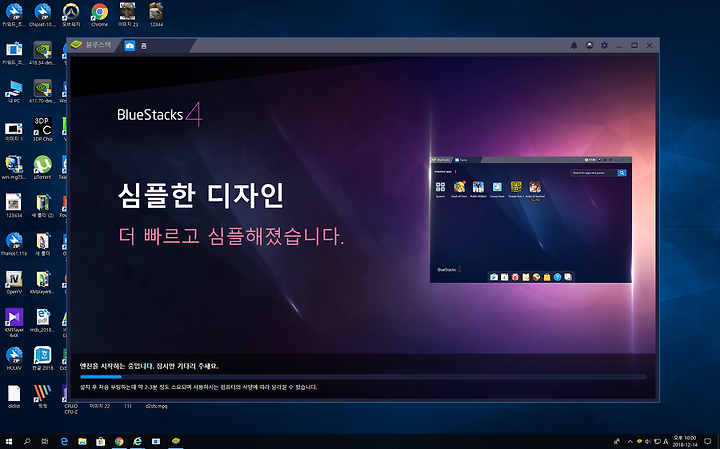Click the BlueStacks logo tab (블루스택)
Screen dimensions: 720x449
[x=91, y=45]
